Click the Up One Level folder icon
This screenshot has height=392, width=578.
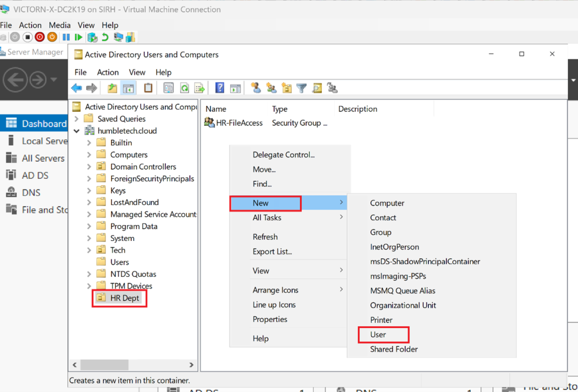pos(112,88)
